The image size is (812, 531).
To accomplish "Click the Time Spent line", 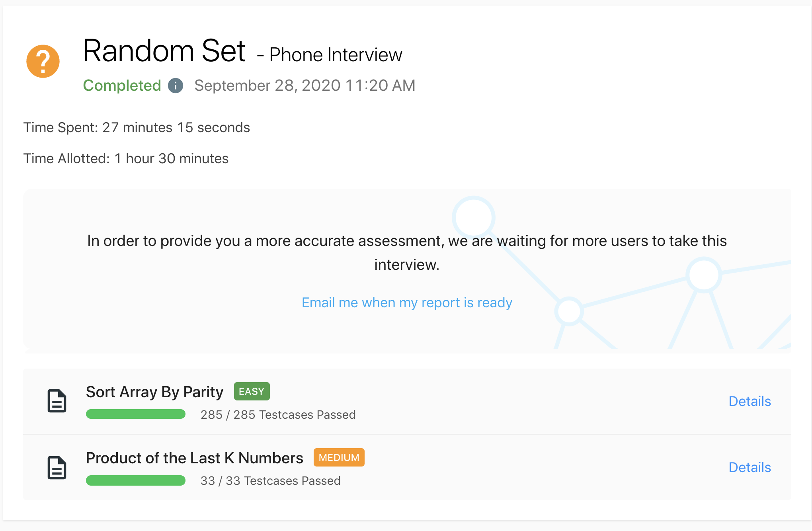I will (137, 127).
